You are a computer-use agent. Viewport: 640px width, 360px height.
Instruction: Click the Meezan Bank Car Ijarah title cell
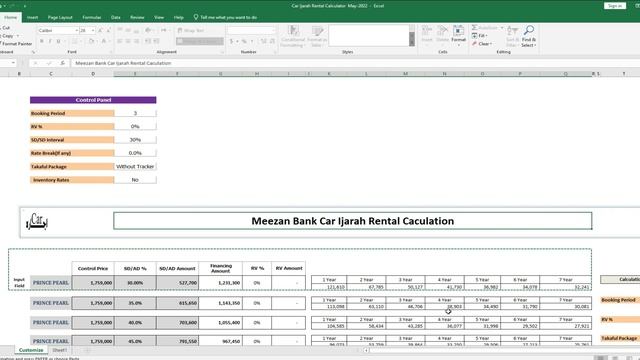click(x=353, y=221)
